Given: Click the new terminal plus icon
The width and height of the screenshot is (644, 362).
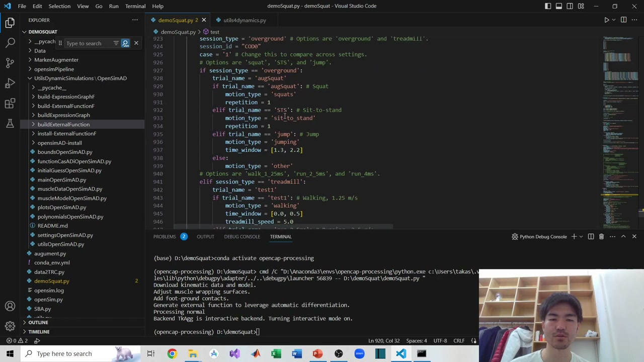Looking at the screenshot, I should 574,236.
